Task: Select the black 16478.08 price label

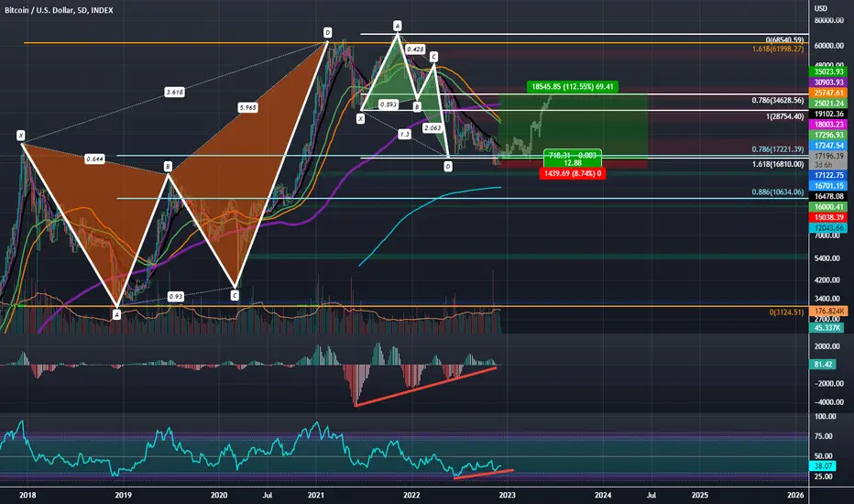Action: click(828, 196)
